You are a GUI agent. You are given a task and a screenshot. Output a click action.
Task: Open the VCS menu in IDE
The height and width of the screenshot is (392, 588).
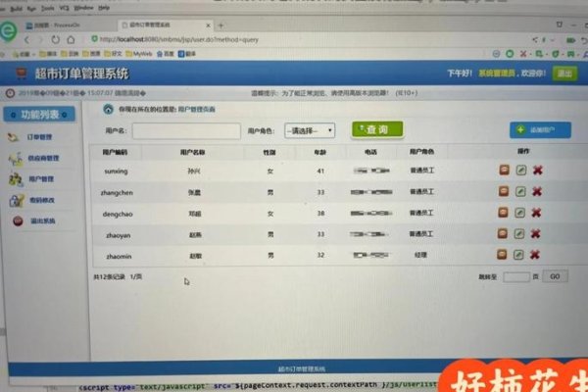click(64, 8)
